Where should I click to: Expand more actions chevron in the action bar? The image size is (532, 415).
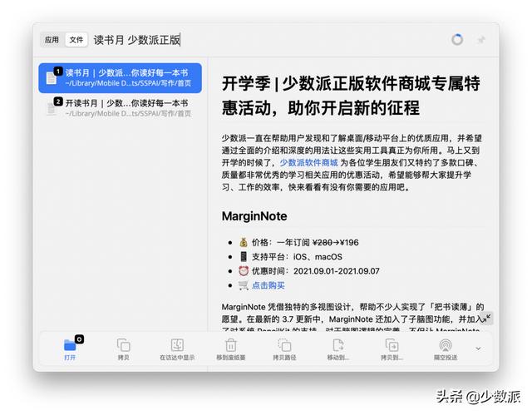pos(478,348)
